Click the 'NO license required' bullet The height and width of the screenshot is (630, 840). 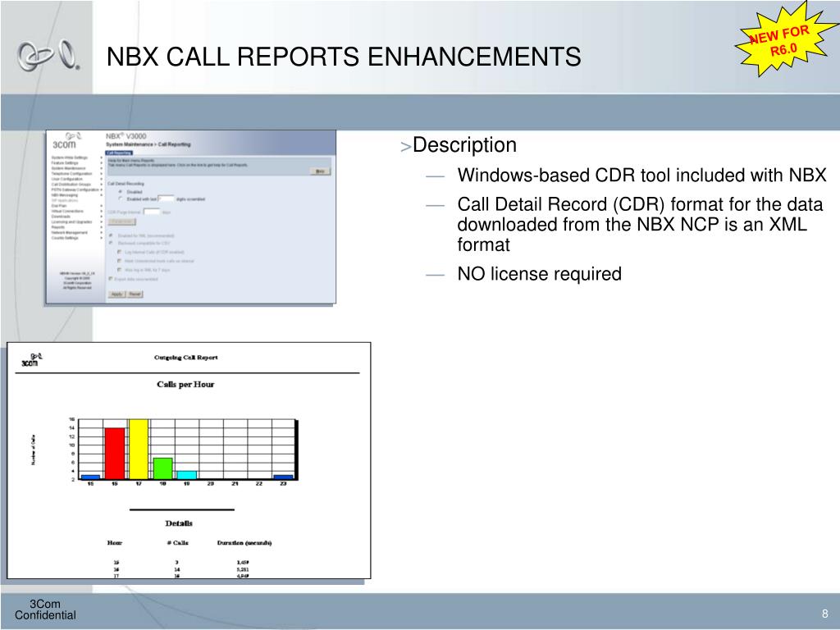(x=539, y=274)
